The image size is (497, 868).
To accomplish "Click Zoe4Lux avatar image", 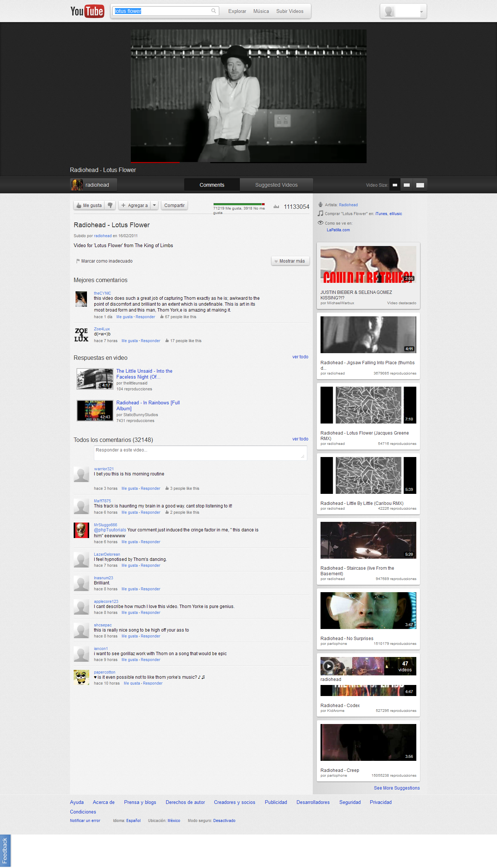I will (x=81, y=335).
